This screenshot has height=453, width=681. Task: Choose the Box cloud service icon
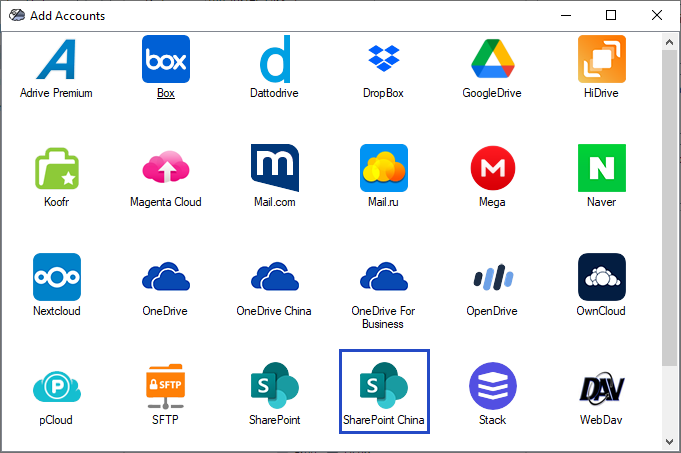point(166,59)
